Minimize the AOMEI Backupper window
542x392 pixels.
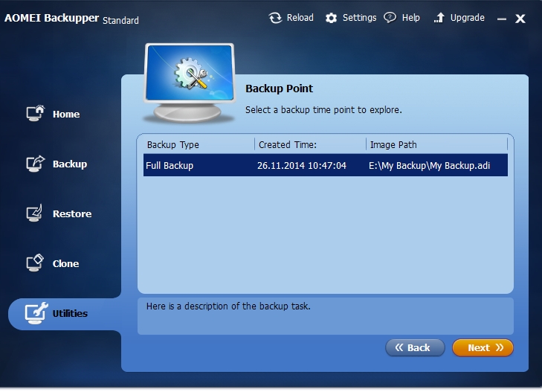502,19
